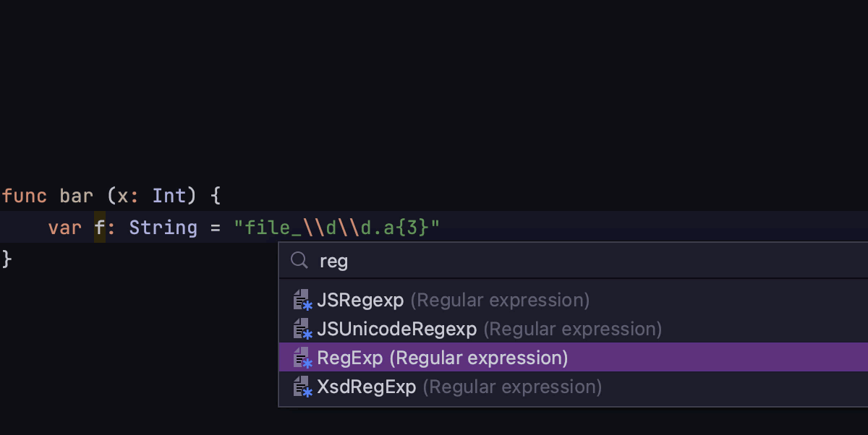868x435 pixels.
Task: Click the closing brace of the function
Action: 7,258
